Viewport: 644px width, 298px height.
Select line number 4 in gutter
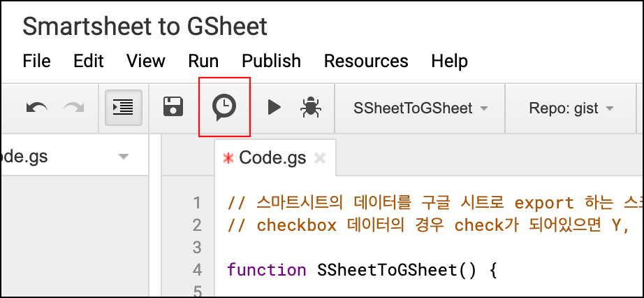pos(197,270)
